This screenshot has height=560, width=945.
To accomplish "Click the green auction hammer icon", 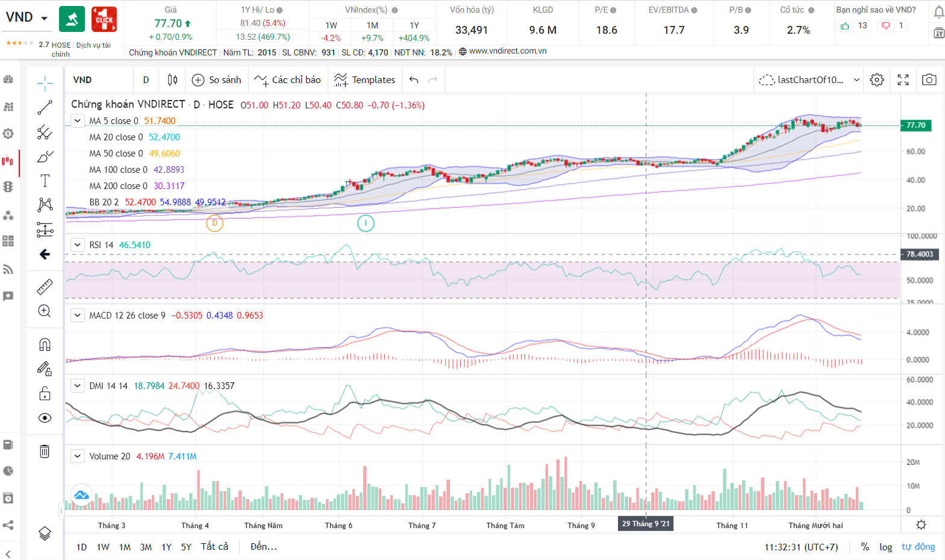I will 72,19.
